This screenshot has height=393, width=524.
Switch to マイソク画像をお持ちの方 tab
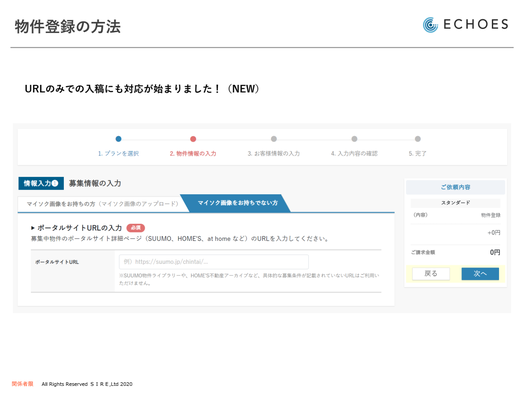pos(102,204)
